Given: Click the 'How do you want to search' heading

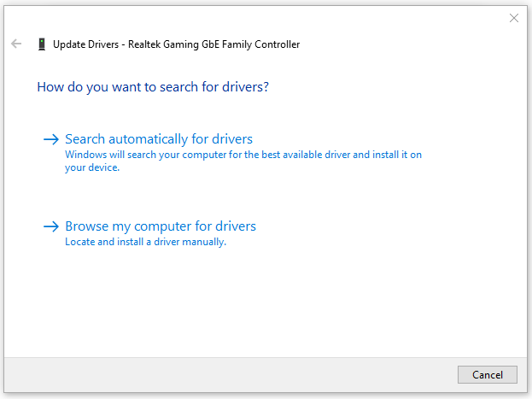Looking at the screenshot, I should pos(153,87).
